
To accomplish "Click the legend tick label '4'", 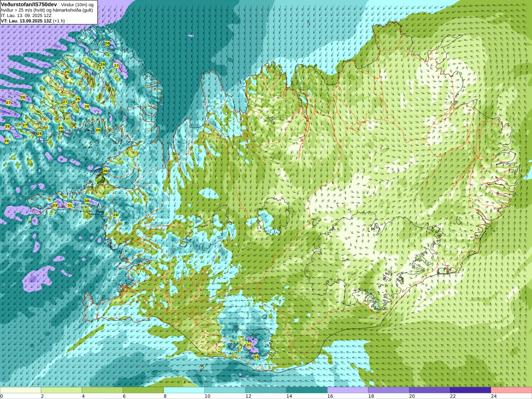I will point(83,396).
